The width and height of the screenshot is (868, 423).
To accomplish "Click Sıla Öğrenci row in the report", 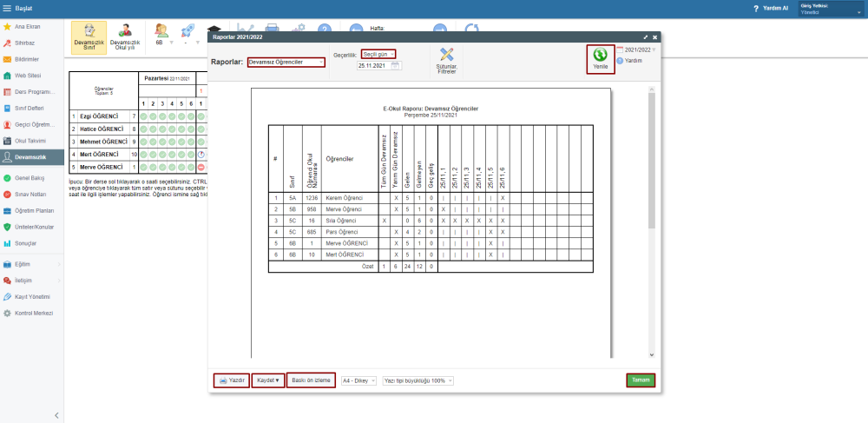I will (431, 221).
